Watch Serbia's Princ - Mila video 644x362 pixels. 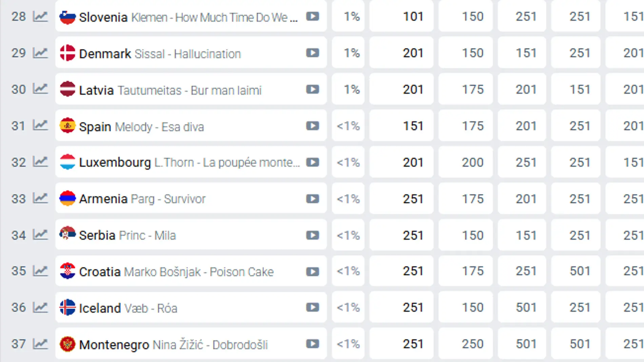click(x=312, y=235)
